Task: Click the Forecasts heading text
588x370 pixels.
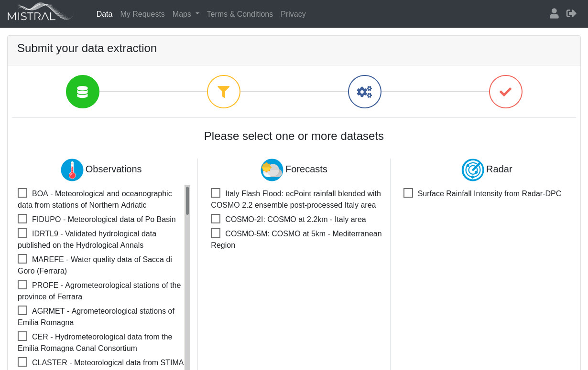Action: (x=306, y=169)
